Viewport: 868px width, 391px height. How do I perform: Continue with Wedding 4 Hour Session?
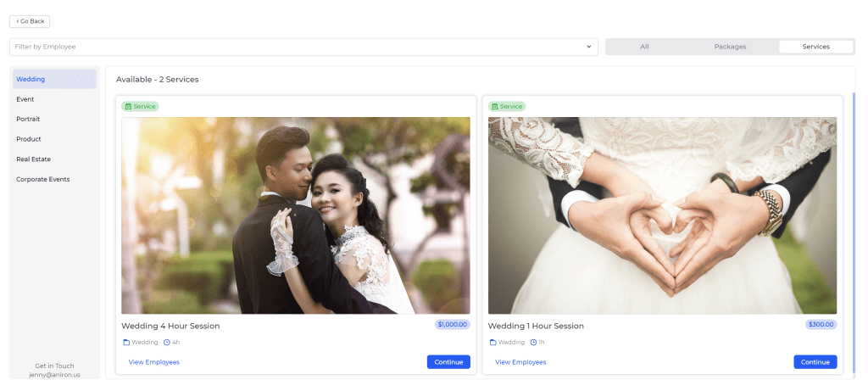pyautogui.click(x=448, y=362)
